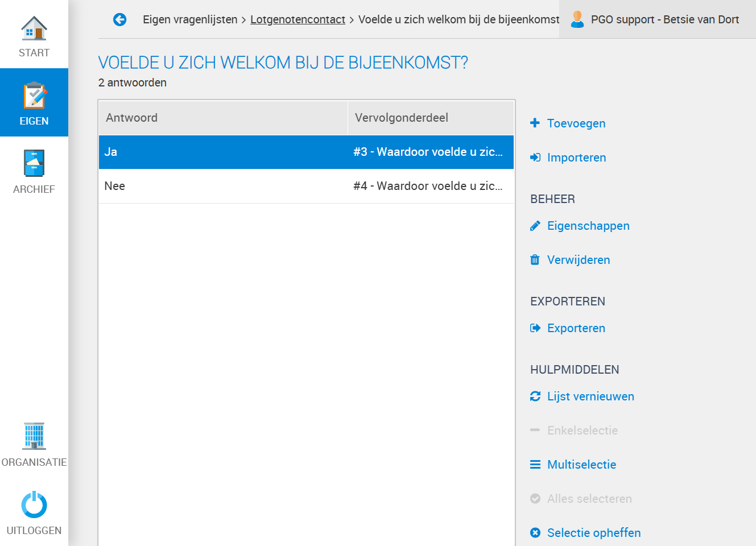Open Eigenschappen under Beheer
The width and height of the screenshot is (756, 546).
coord(588,226)
